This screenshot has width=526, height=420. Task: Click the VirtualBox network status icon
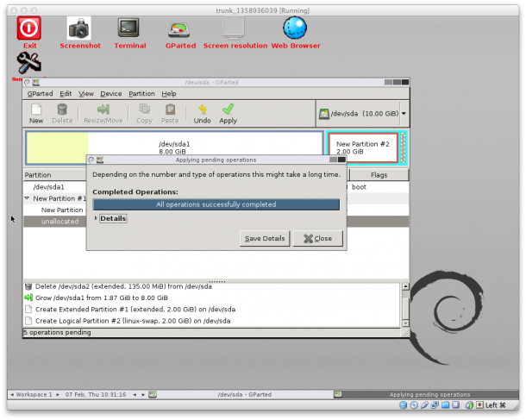[x=435, y=404]
